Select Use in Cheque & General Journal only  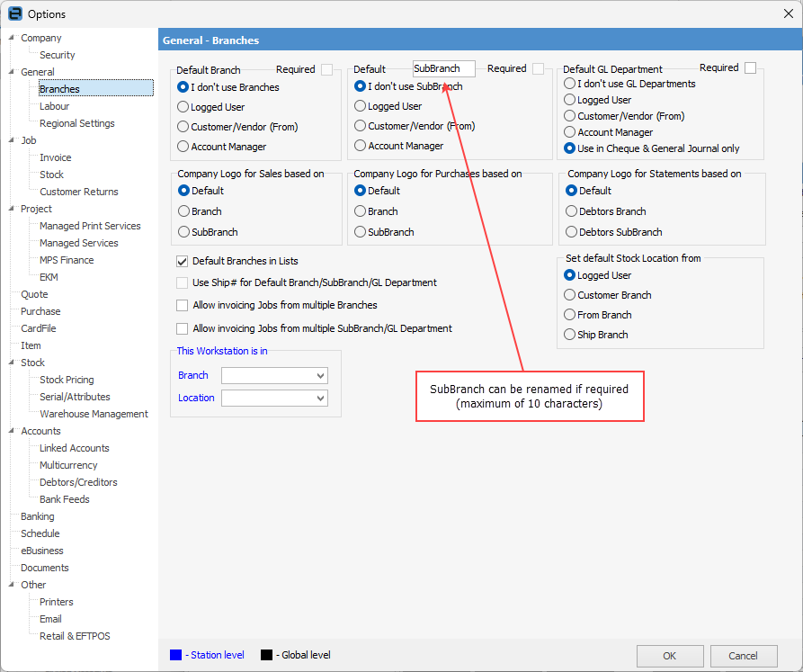point(569,148)
